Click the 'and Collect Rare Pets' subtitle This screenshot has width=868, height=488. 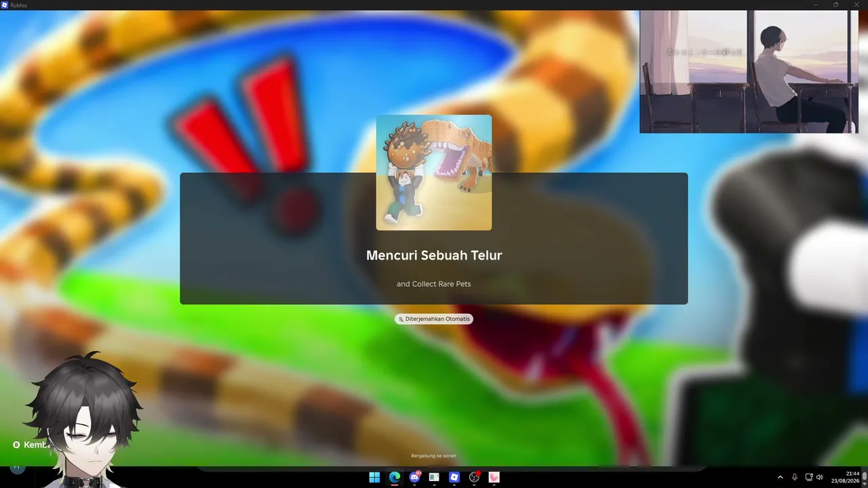click(434, 284)
